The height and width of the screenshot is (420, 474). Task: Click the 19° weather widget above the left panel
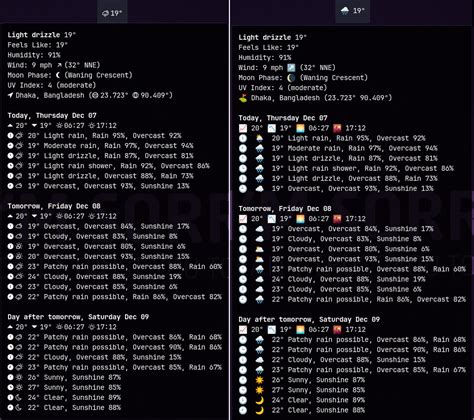point(112,13)
